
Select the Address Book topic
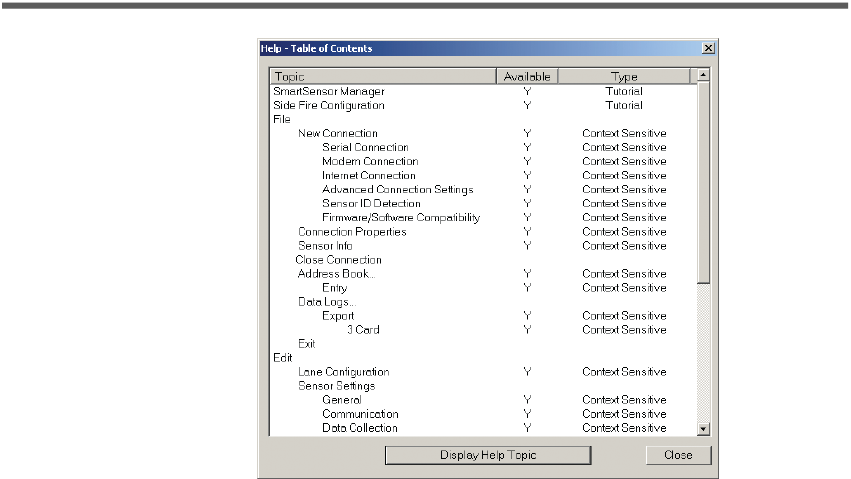click(336, 274)
